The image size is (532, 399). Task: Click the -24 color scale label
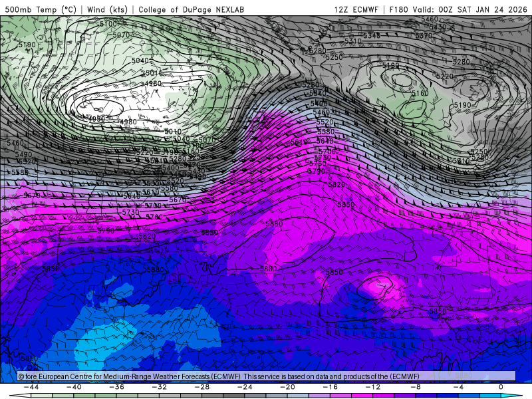(245, 387)
